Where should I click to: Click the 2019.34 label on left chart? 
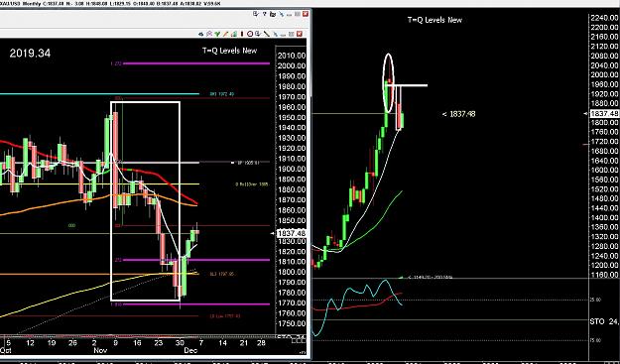30,54
